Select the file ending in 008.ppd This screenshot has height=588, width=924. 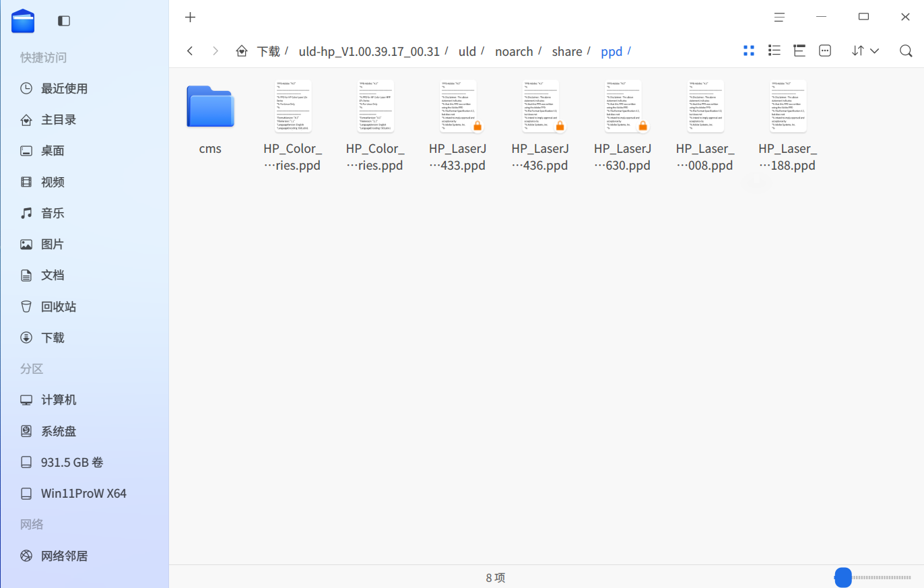coord(705,126)
